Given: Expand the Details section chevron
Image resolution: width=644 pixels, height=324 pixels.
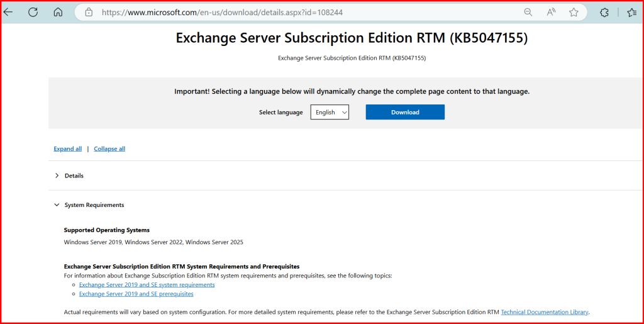Looking at the screenshot, I should coord(57,176).
